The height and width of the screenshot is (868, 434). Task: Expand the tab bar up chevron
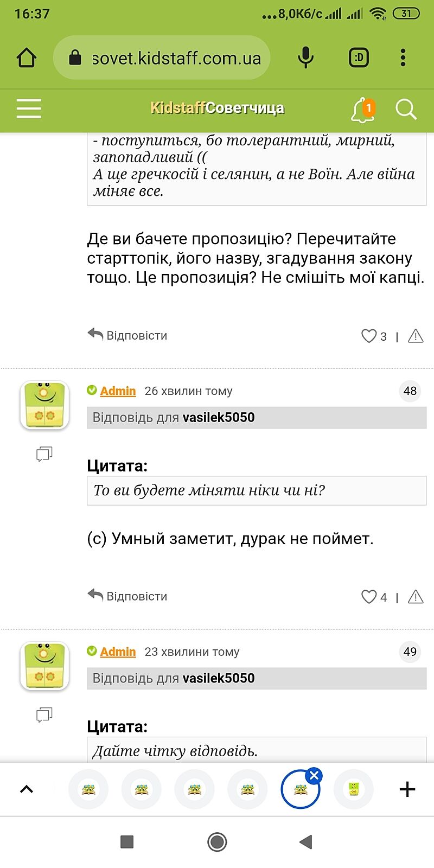click(27, 789)
